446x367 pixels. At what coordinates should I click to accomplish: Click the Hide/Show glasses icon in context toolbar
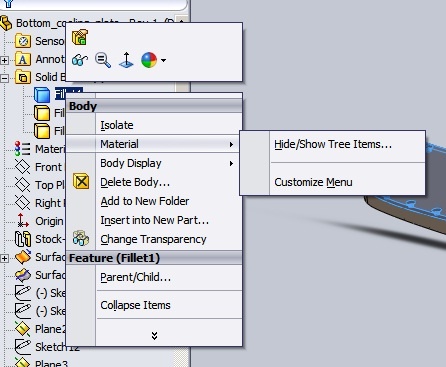80,60
